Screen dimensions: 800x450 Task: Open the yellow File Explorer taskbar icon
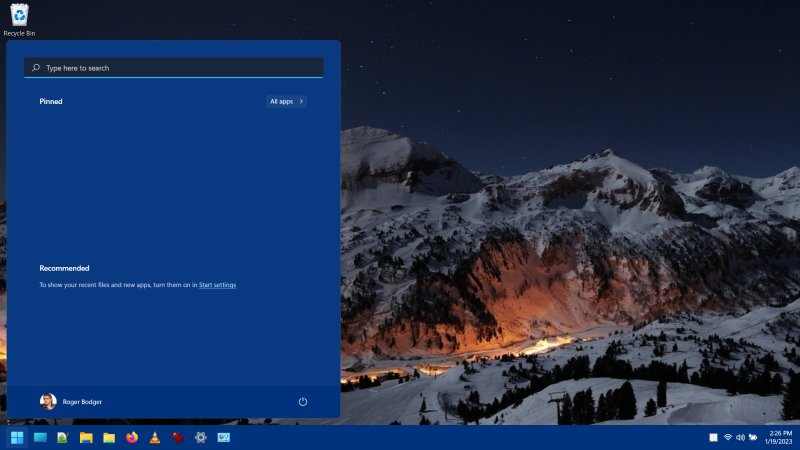pyautogui.click(x=86, y=437)
